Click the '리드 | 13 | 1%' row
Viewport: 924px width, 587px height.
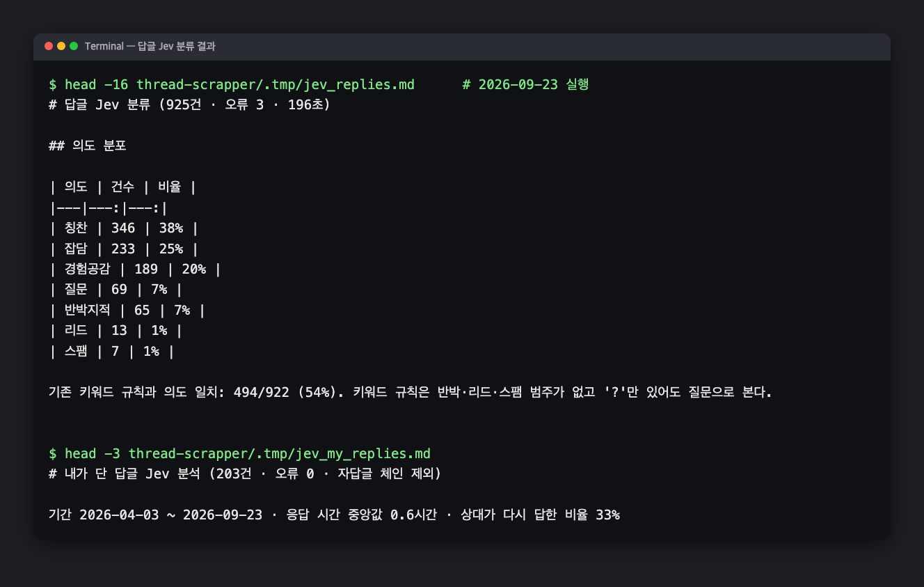click(115, 331)
